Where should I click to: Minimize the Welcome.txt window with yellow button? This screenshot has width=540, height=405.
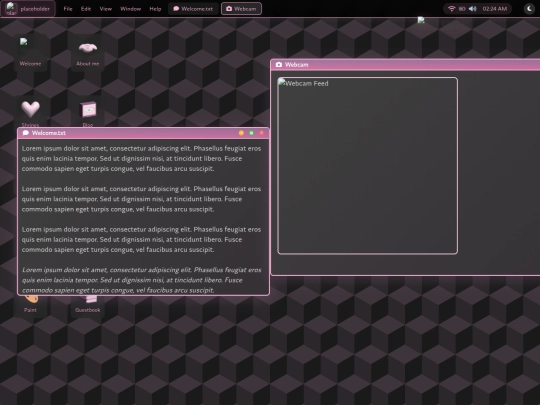[x=241, y=133]
